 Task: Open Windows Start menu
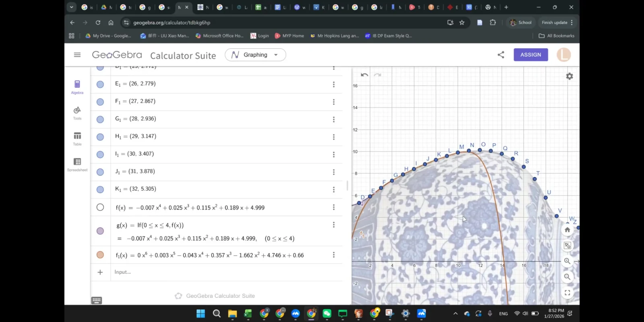pos(200,314)
